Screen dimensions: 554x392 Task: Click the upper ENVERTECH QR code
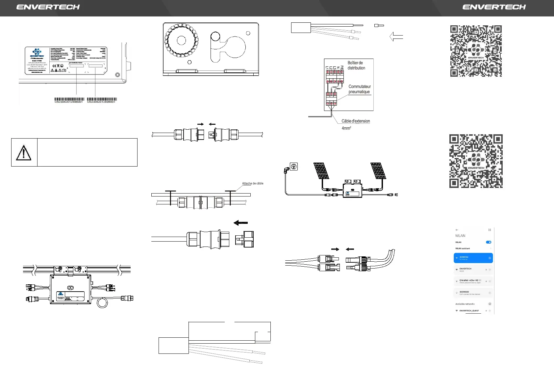476,51
